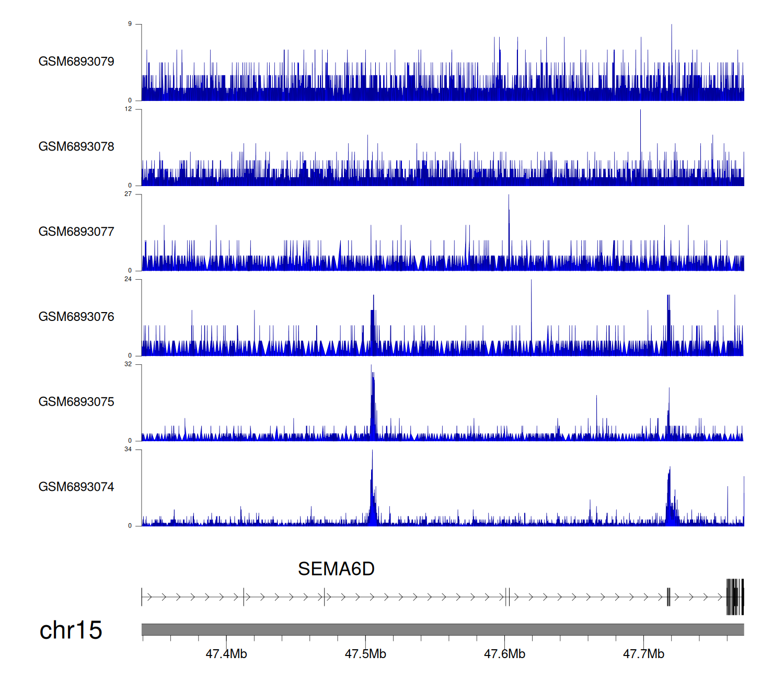Screen dimensions: 784x690
Task: Click the GSM6893075 track label
Action: coord(76,402)
